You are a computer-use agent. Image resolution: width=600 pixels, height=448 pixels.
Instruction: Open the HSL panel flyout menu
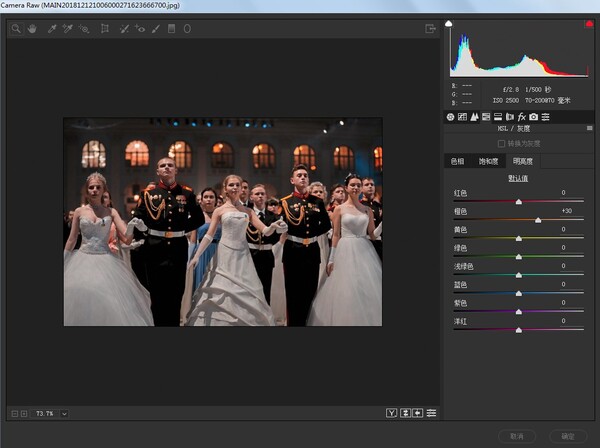590,128
